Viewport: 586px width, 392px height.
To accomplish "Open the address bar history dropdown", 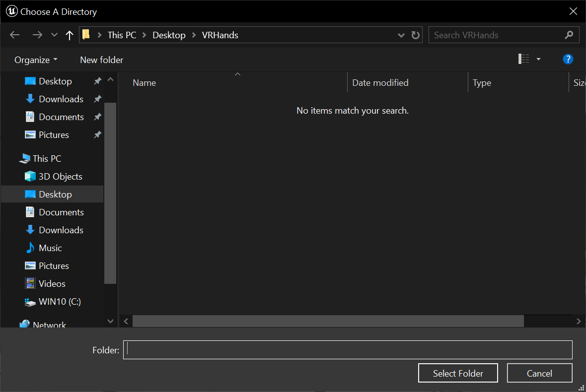I will [401, 35].
